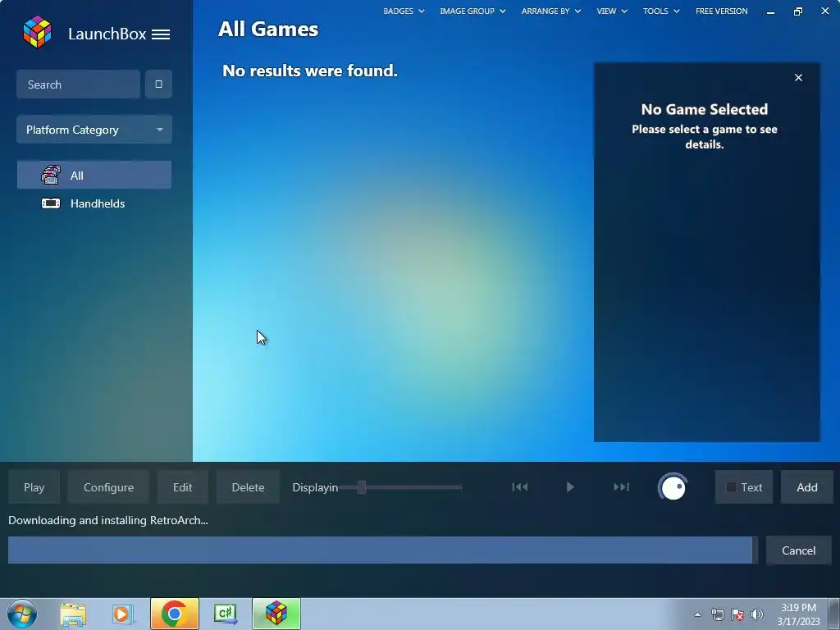Start music playback
Image resolution: width=840 pixels, height=630 pixels.
click(x=570, y=487)
